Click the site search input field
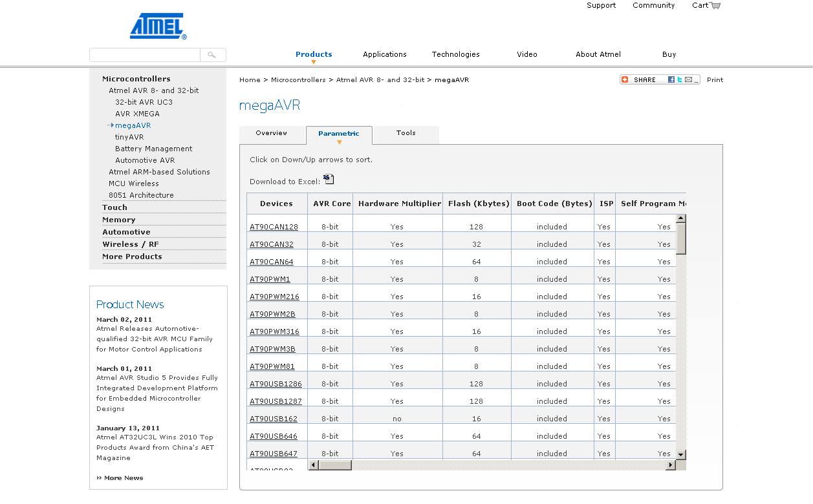 (x=145, y=55)
